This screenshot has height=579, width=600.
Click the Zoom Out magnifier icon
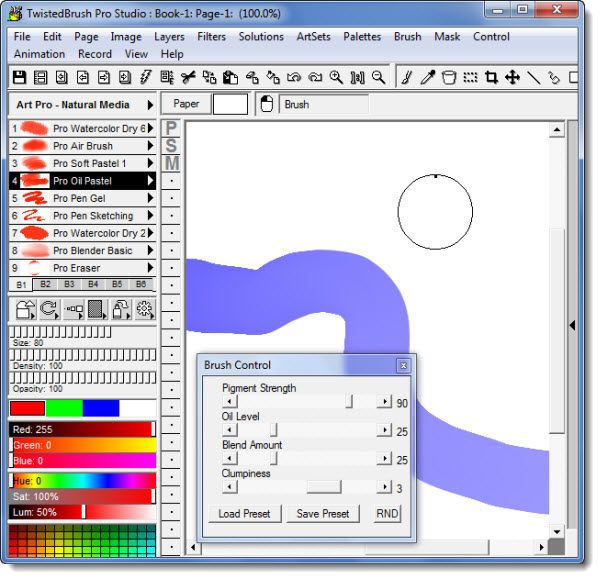pos(378,78)
